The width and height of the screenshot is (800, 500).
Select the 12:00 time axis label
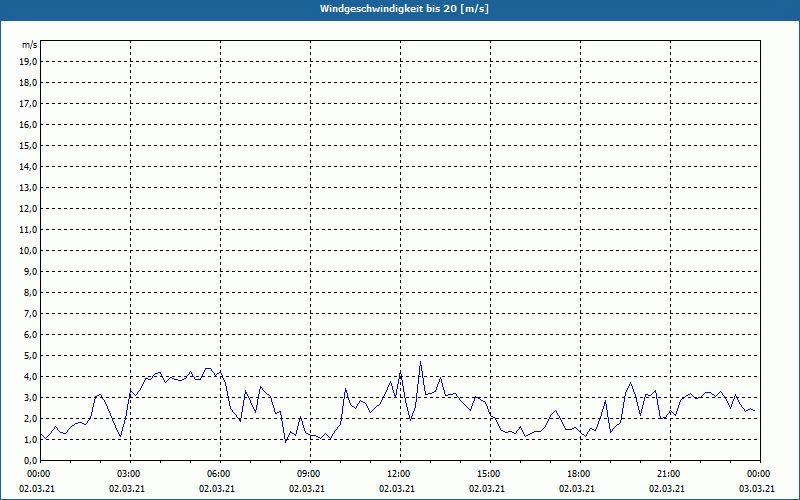399,474
